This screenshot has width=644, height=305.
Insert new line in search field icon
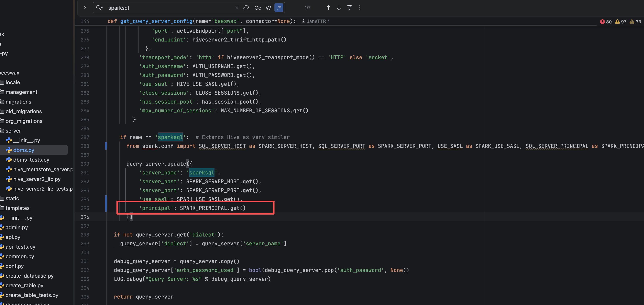click(x=246, y=8)
